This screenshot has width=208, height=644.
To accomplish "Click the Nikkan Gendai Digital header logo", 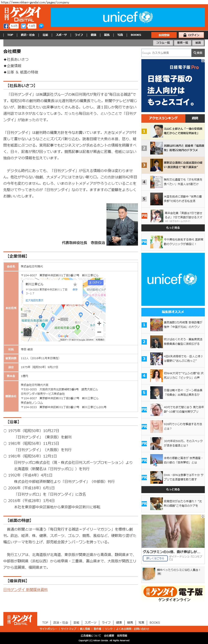I will [22, 14].
